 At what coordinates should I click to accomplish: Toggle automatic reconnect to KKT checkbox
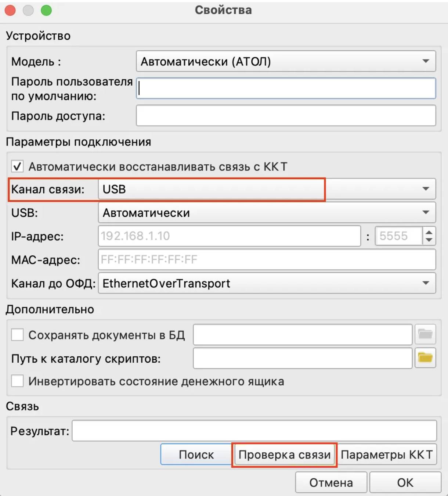point(17,166)
